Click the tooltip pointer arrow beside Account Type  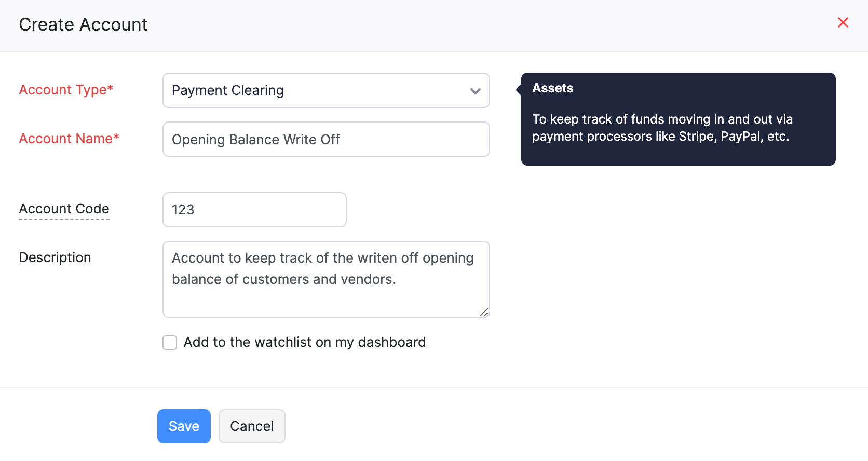click(519, 90)
